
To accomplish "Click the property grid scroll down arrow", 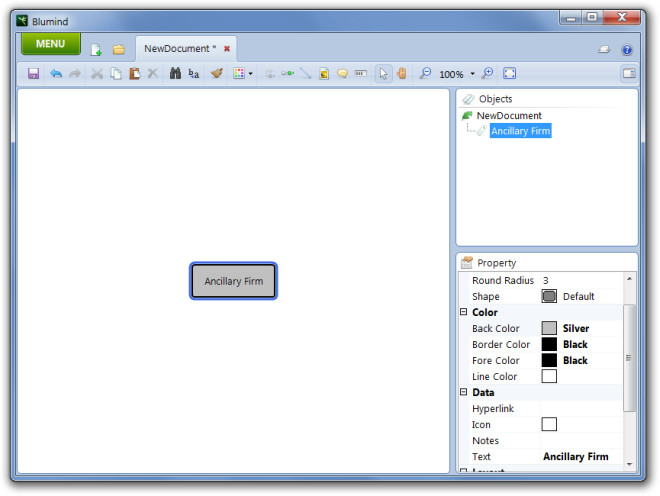I will (629, 464).
